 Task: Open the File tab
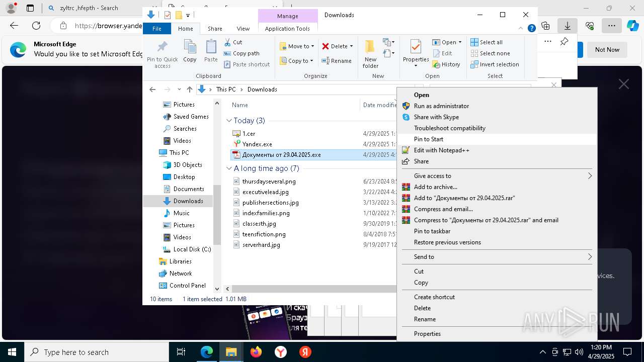[x=157, y=29]
